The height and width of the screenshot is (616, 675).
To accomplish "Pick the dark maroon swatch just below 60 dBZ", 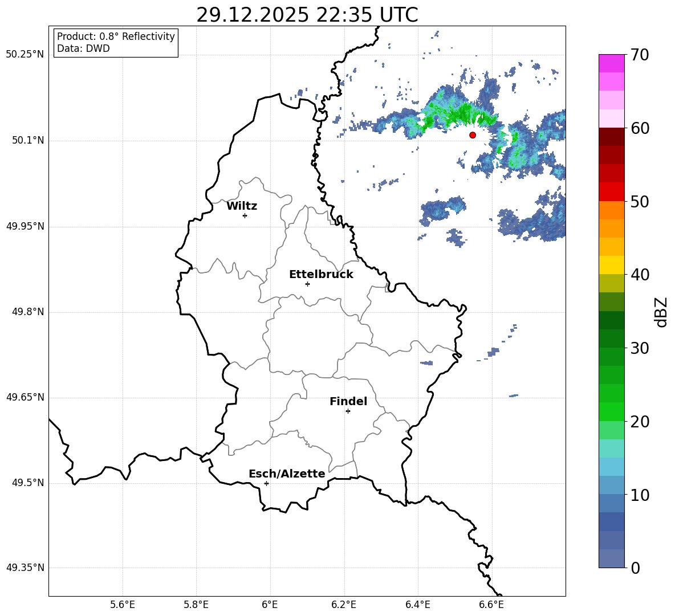I will 612,137.
